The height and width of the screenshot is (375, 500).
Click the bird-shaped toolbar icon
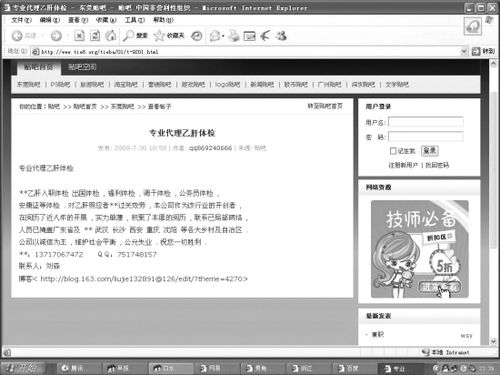click(265, 35)
